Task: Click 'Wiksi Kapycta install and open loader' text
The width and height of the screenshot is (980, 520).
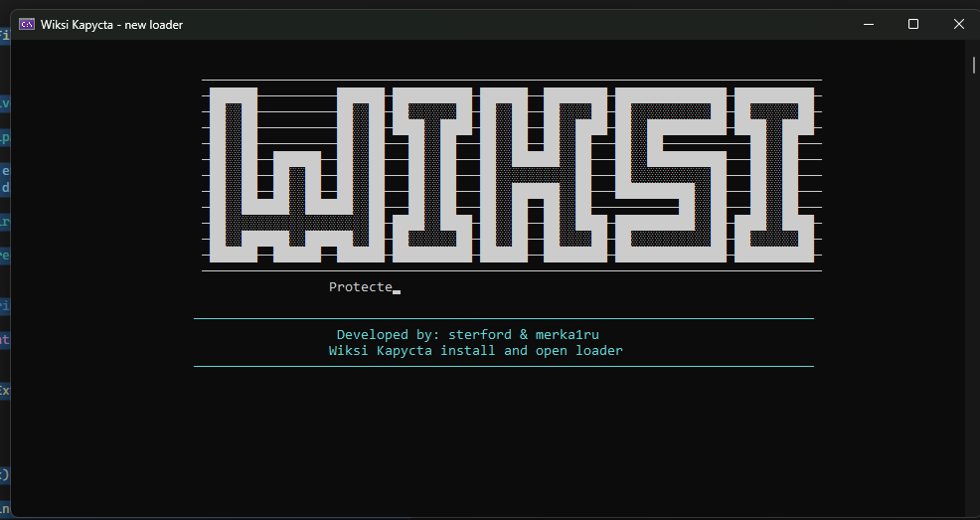Action: pyautogui.click(x=476, y=351)
